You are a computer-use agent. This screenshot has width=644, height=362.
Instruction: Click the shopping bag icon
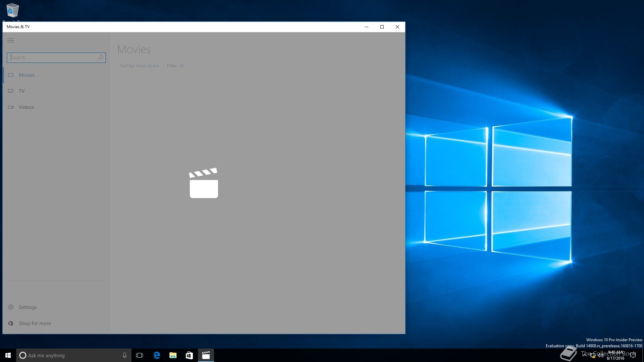pyautogui.click(x=11, y=323)
